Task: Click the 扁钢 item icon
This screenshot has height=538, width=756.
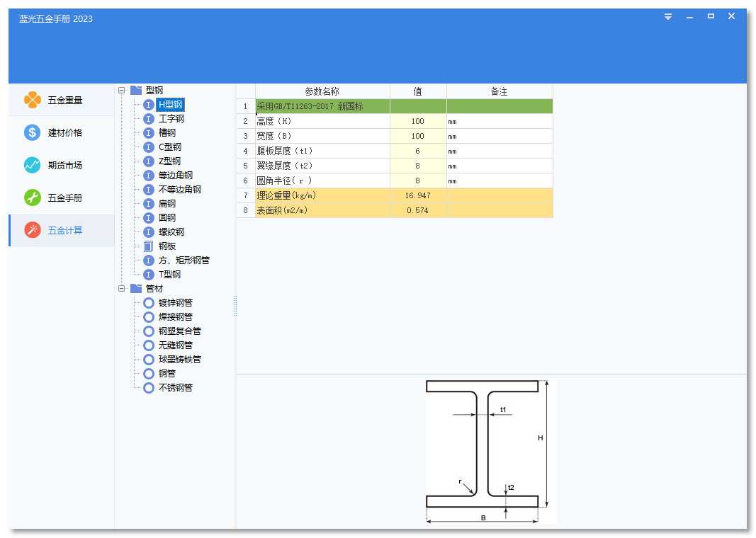Action: point(149,204)
